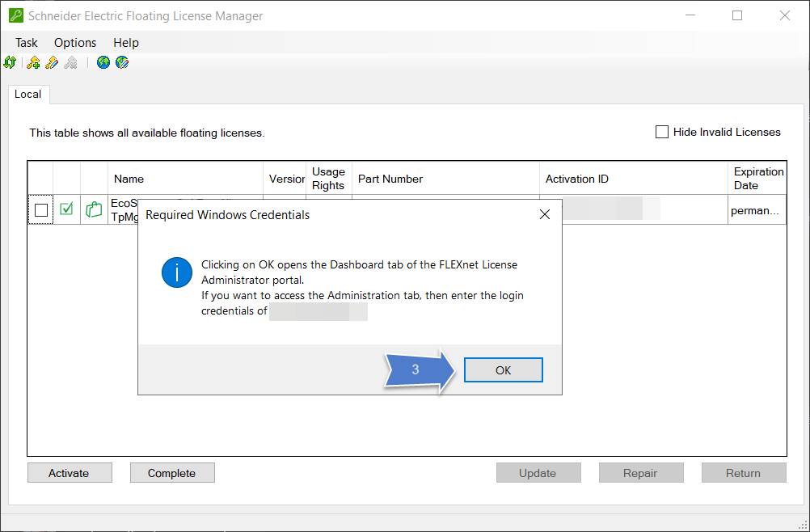The height and width of the screenshot is (532, 810).
Task: Click the disabled Repair button
Action: [x=640, y=473]
